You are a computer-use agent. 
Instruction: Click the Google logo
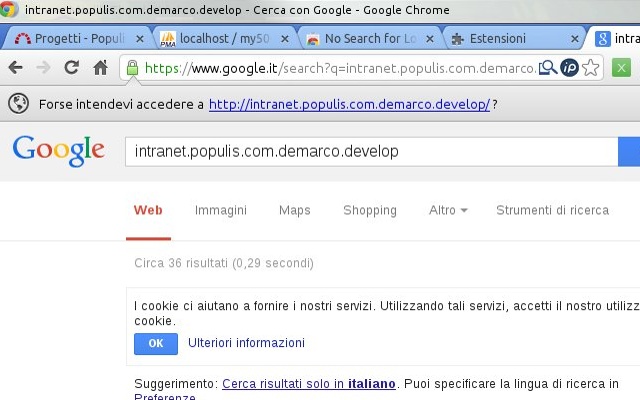tap(59, 151)
